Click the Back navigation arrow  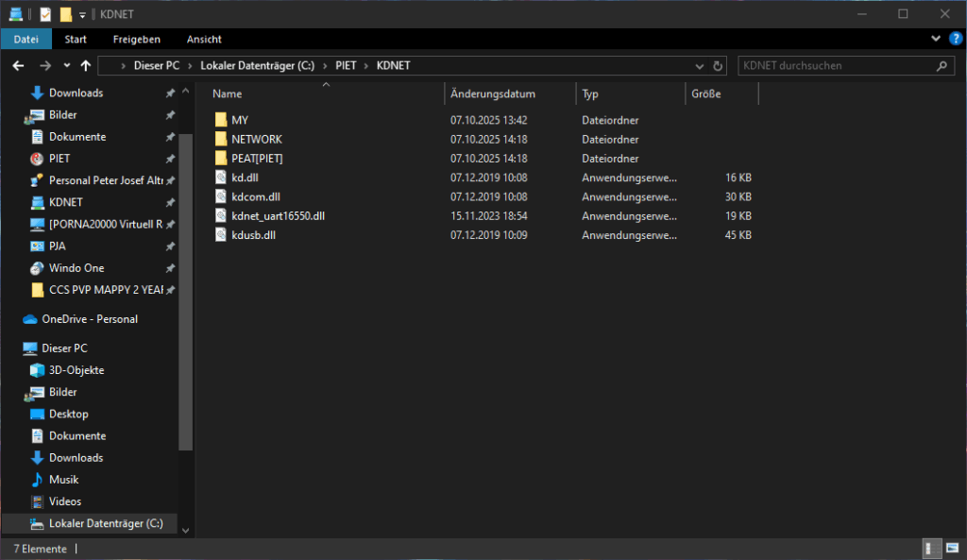coord(18,66)
